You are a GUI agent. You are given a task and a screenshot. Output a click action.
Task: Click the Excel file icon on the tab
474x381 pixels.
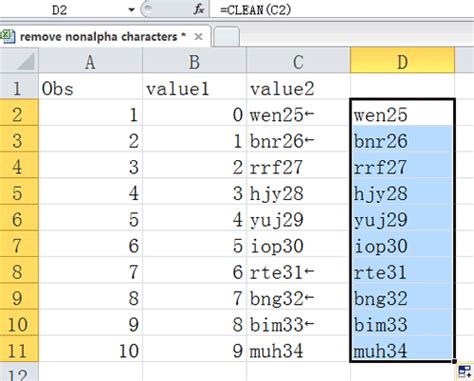pyautogui.click(x=7, y=36)
